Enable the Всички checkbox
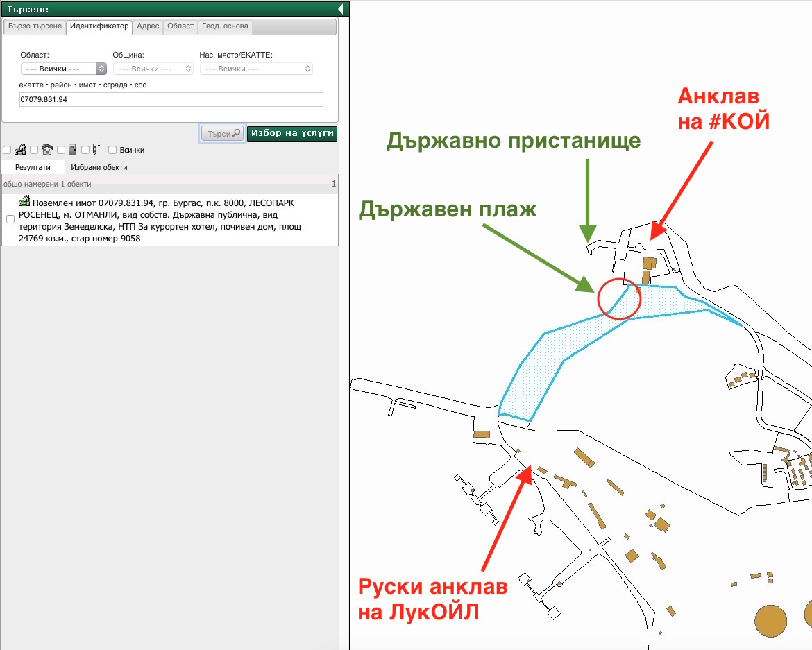Viewport: 812px width, 650px height. click(x=112, y=150)
